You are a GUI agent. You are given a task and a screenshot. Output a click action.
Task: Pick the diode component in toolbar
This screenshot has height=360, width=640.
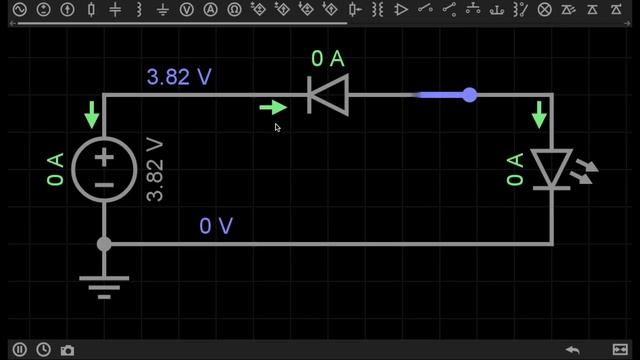592,9
